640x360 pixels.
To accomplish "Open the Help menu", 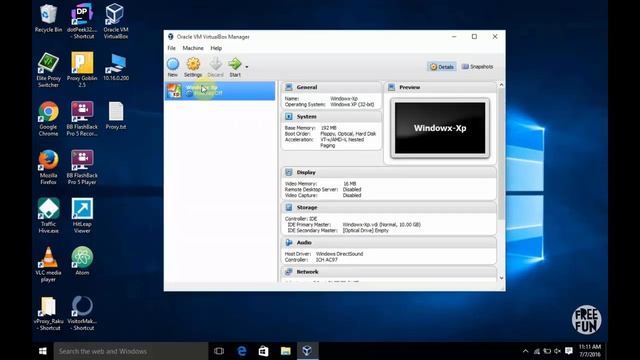I will [x=216, y=48].
